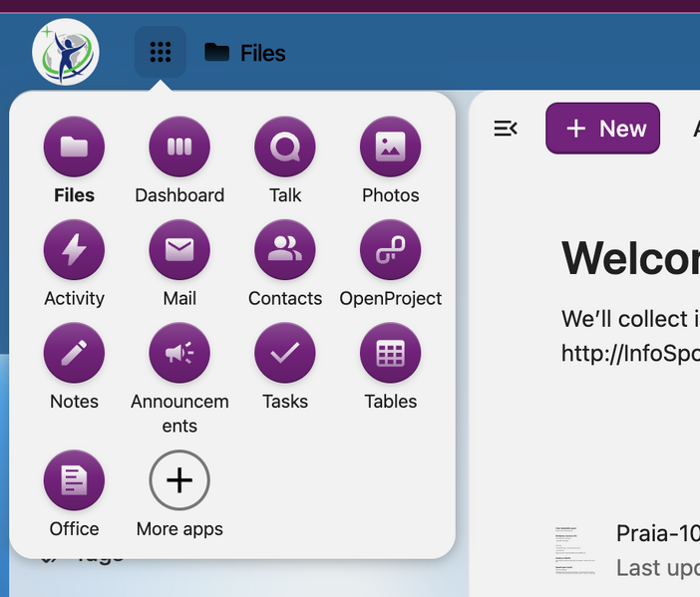Open the Photos app
The image size is (700, 597).
390,147
